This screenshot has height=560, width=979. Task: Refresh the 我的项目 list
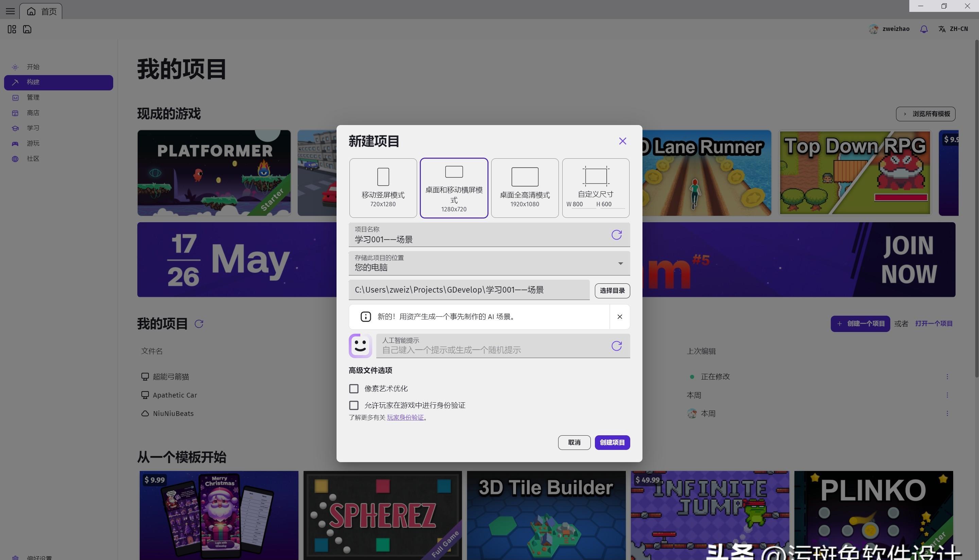(199, 324)
